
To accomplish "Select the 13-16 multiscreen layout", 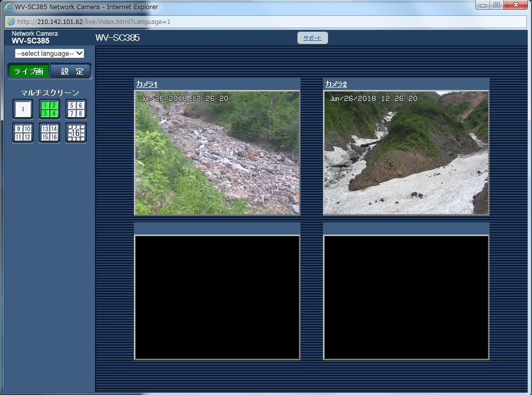I will [50, 133].
